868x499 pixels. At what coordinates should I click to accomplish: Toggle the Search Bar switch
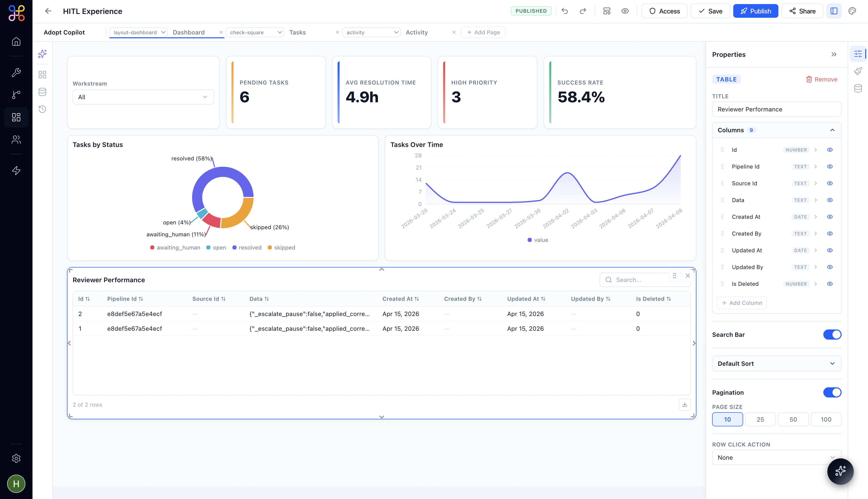[x=832, y=335]
